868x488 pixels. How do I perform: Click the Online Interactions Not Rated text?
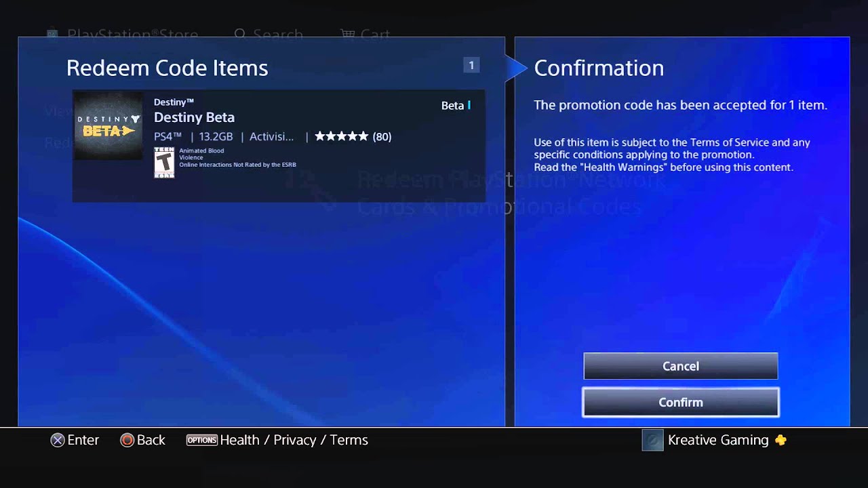[x=237, y=165]
